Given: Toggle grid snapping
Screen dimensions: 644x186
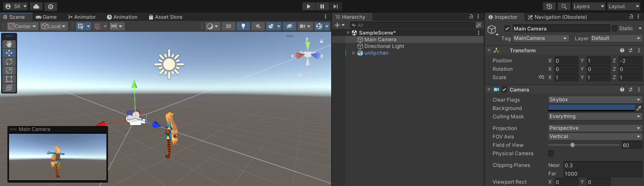Looking at the screenshot, I should click(x=97, y=26).
